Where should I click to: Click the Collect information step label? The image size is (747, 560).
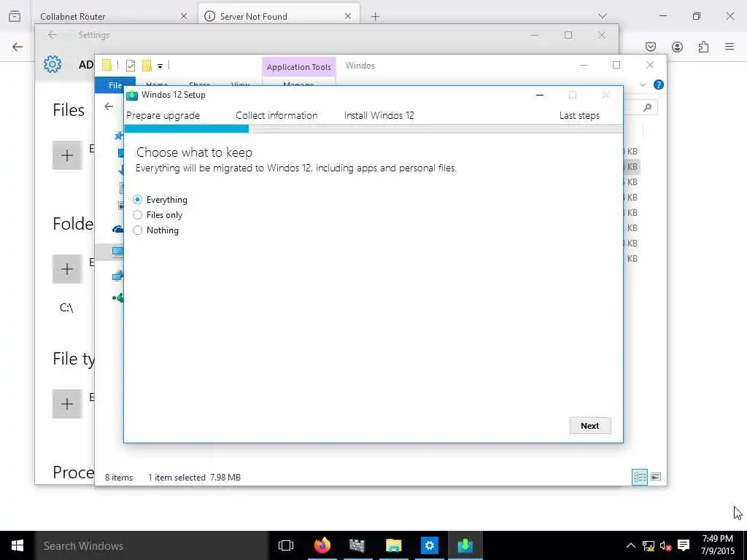(x=276, y=116)
